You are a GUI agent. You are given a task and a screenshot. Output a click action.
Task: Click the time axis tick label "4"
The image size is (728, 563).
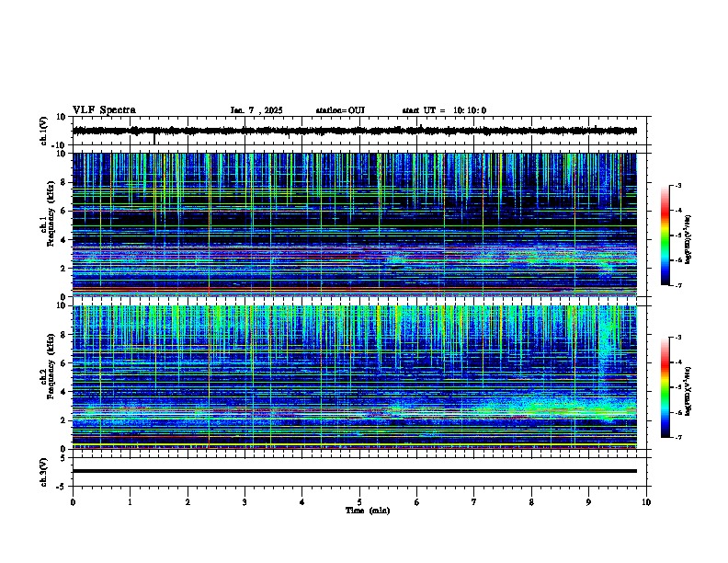pos(302,502)
